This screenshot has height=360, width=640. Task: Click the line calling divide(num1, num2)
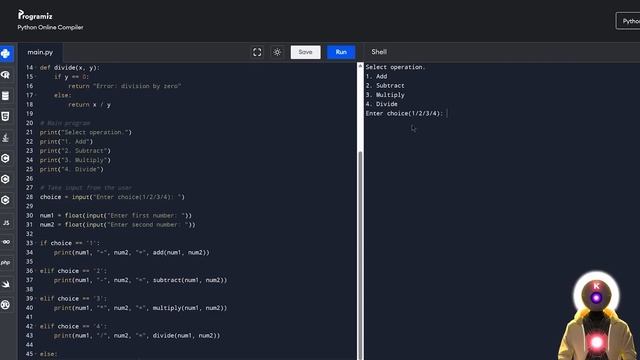pyautogui.click(x=137, y=336)
